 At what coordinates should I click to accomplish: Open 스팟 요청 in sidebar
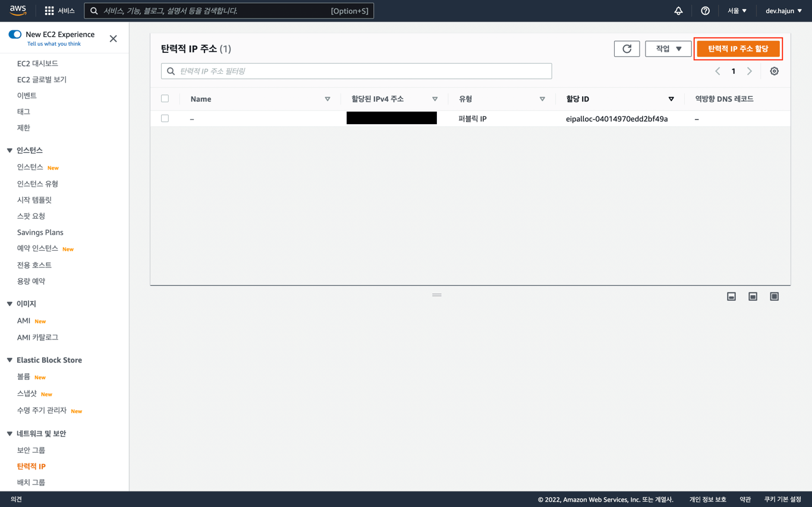[31, 216]
